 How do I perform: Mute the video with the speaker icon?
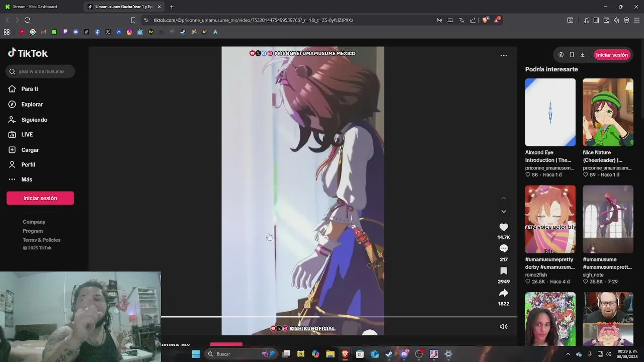[x=504, y=326]
